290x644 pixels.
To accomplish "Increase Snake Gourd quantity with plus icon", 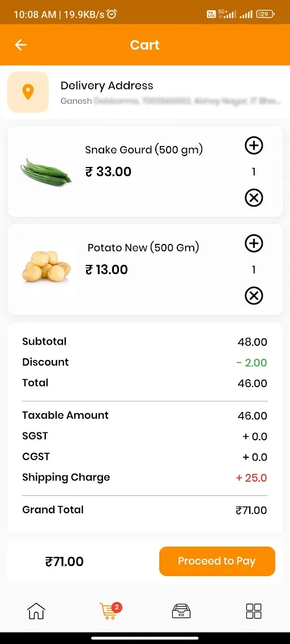I will click(x=254, y=145).
